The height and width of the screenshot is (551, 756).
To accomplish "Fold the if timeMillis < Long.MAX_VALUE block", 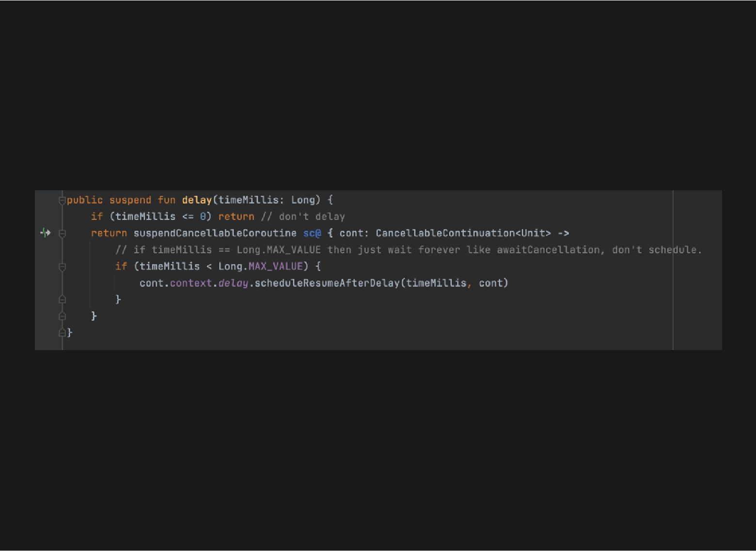I will coord(62,267).
